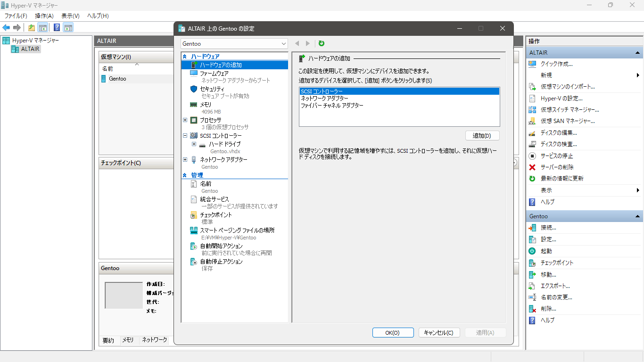
Task: Select SCSI コントローラー in device list
Action: [x=399, y=91]
